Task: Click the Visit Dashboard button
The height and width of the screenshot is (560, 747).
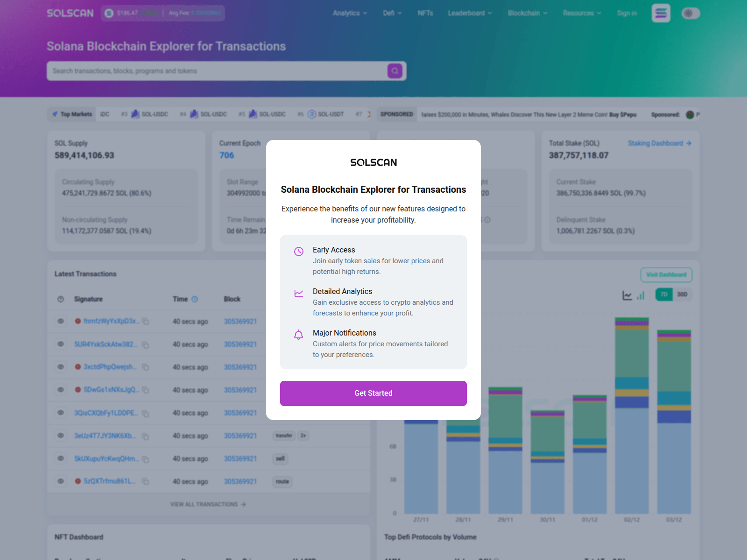Action: 666,275
